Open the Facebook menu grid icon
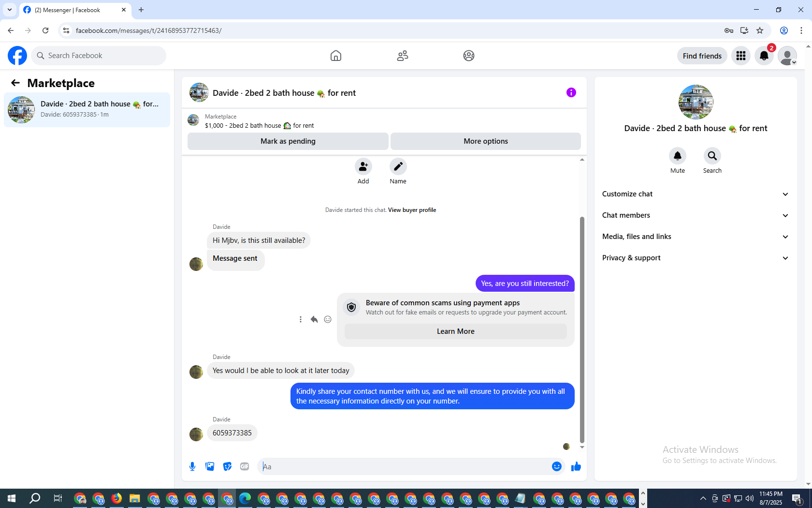 pyautogui.click(x=741, y=56)
